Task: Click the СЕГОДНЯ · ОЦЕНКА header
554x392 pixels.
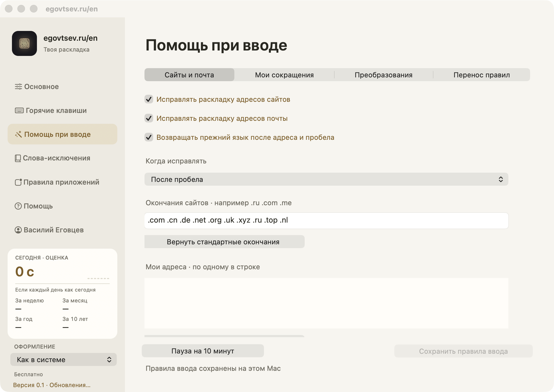Action: [x=42, y=258]
